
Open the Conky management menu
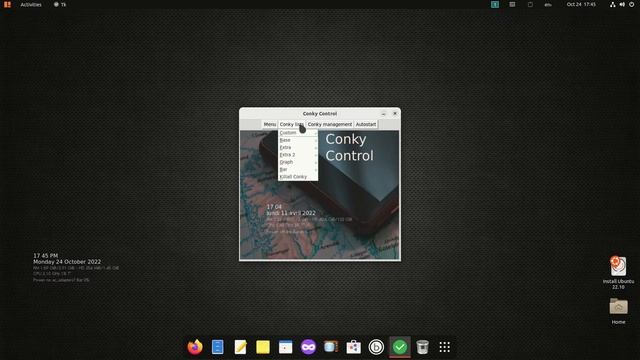click(x=329, y=124)
